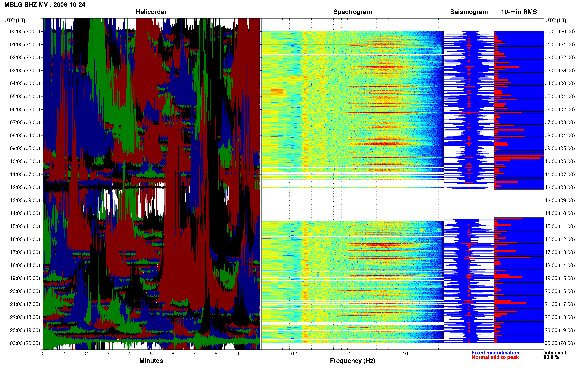Click right axis label 04:00 (00:00)

click(x=560, y=83)
